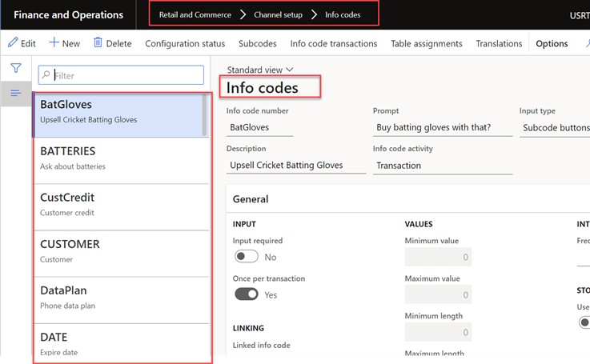Image resolution: width=590 pixels, height=364 pixels.
Task: Click the Minimum length field
Action: [x=438, y=332]
